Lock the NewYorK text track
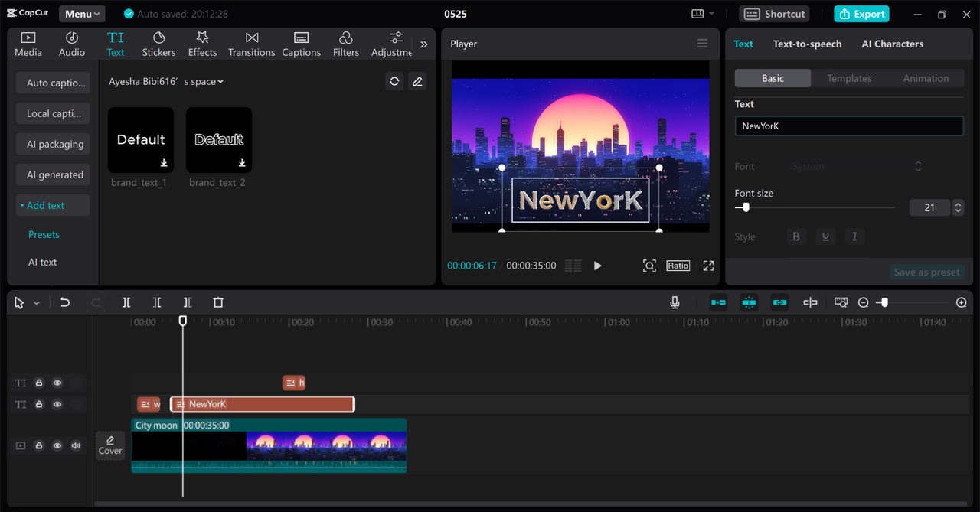The width and height of the screenshot is (980, 512). tap(39, 404)
